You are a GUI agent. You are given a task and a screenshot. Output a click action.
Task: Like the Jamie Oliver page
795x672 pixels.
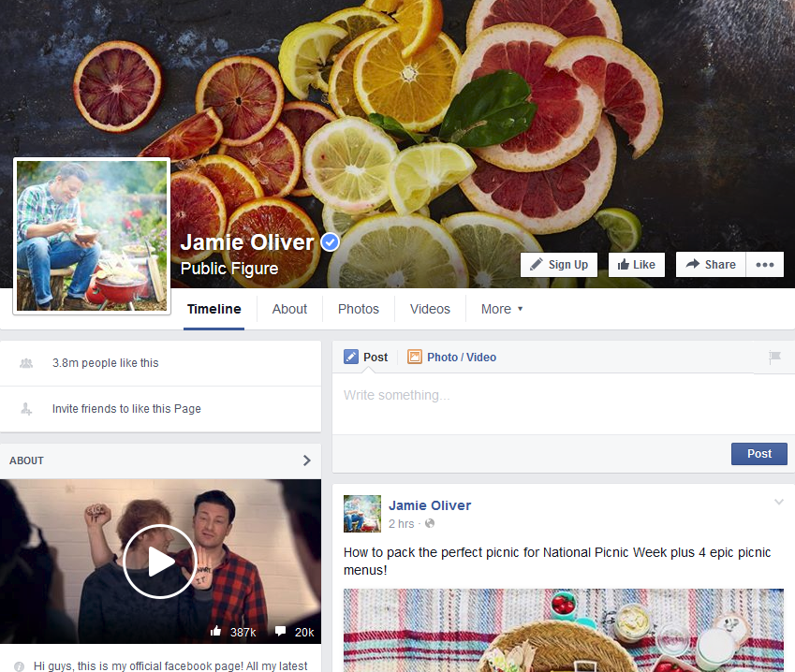pyautogui.click(x=637, y=265)
